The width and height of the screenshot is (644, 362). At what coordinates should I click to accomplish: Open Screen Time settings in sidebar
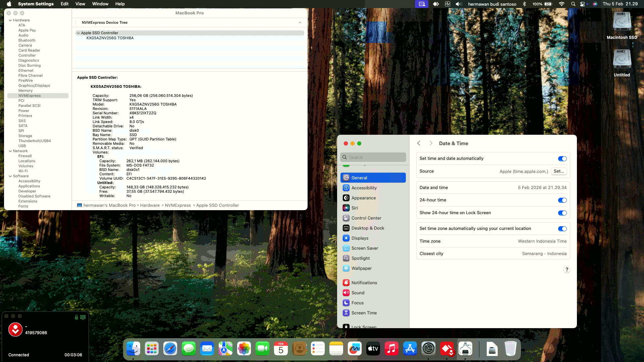tap(373, 313)
